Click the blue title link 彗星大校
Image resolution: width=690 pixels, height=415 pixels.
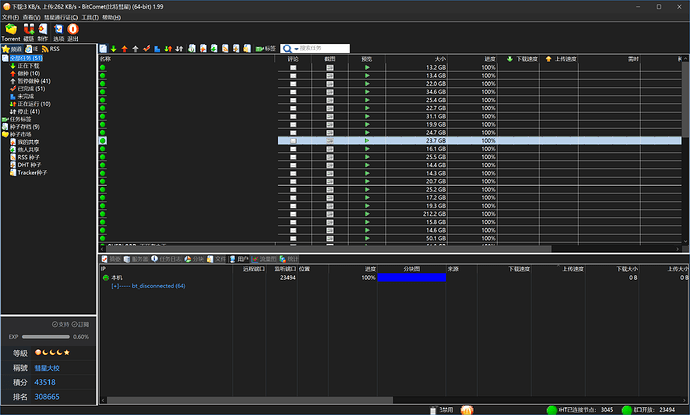tap(47, 368)
